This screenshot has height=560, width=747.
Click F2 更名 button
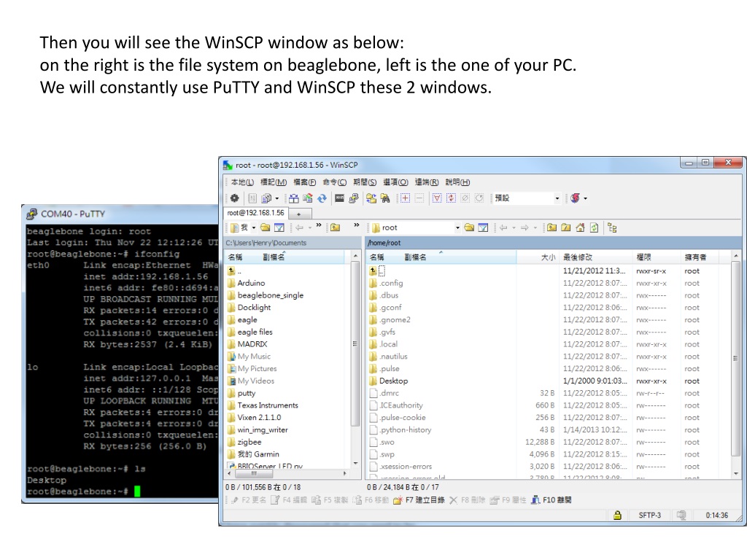(248, 500)
